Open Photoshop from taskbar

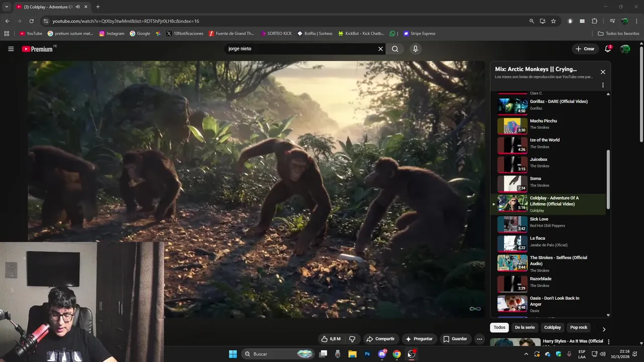point(367,354)
